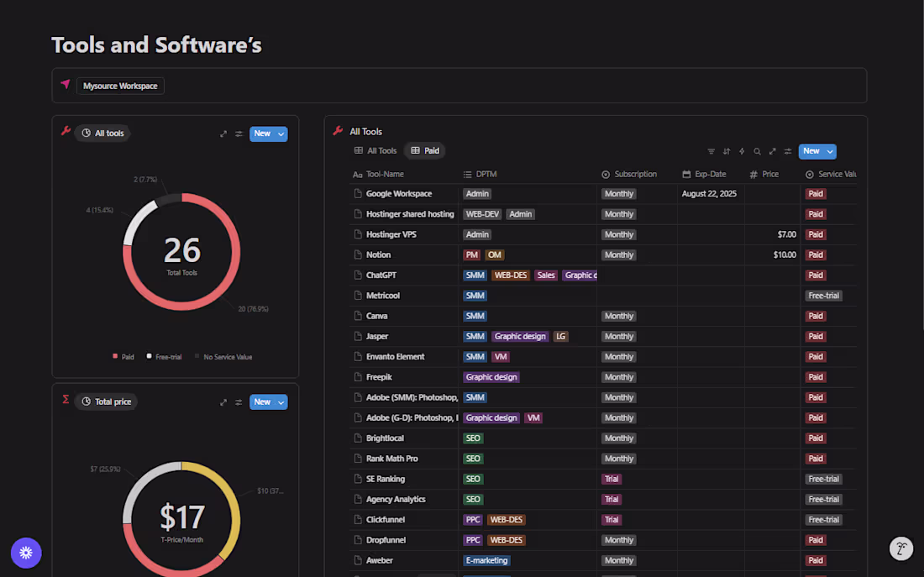Image resolution: width=924 pixels, height=577 pixels.
Task: Click the Sales tag in ChatGPT row
Action: pos(546,275)
